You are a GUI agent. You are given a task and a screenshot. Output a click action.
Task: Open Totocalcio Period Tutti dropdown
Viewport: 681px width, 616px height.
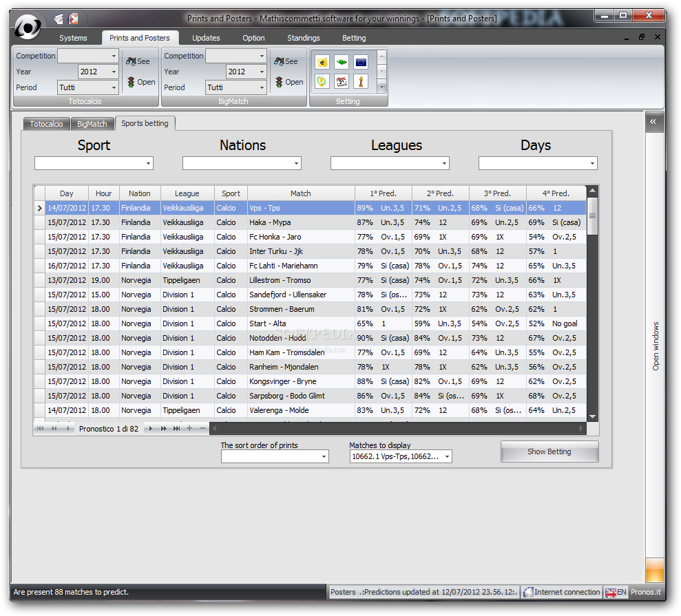coord(114,87)
